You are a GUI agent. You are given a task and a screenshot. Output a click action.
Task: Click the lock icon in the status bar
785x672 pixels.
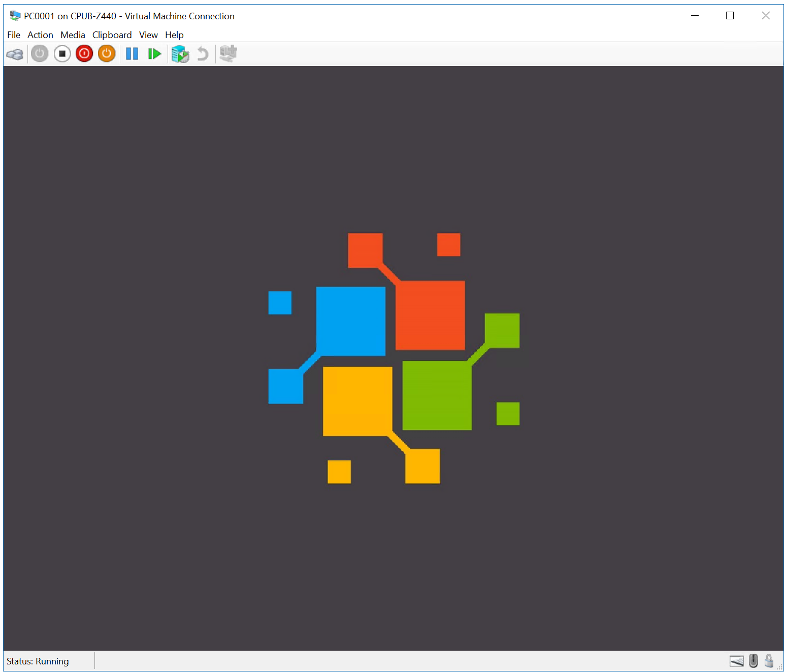point(769,661)
